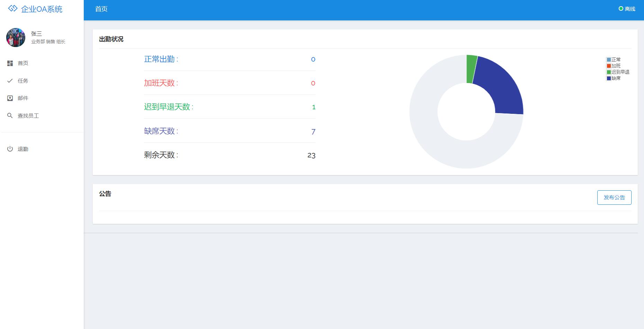Click the 发布公告 button
The width and height of the screenshot is (644, 329).
point(614,197)
